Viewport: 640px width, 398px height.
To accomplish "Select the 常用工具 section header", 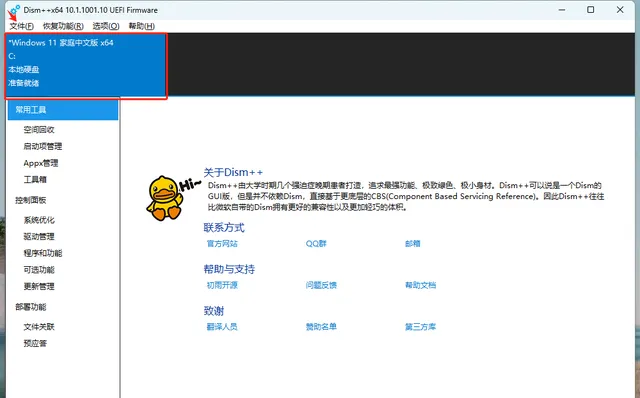I will point(63,110).
